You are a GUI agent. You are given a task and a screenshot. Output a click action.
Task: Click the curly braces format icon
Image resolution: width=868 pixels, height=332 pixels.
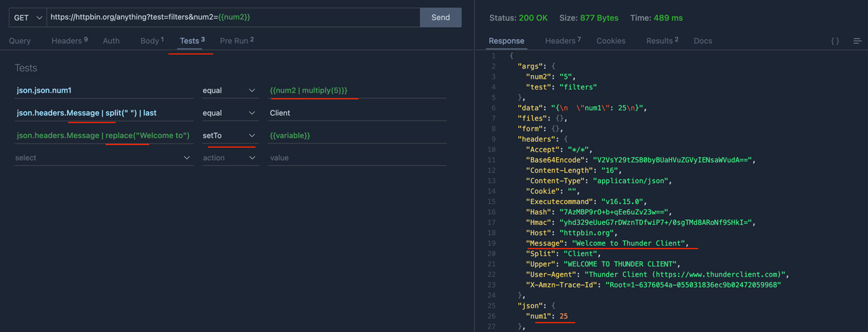tap(835, 41)
